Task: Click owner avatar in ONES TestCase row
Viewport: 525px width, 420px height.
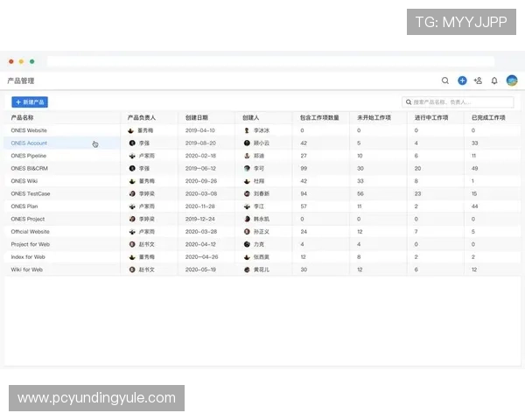Action: pos(132,193)
